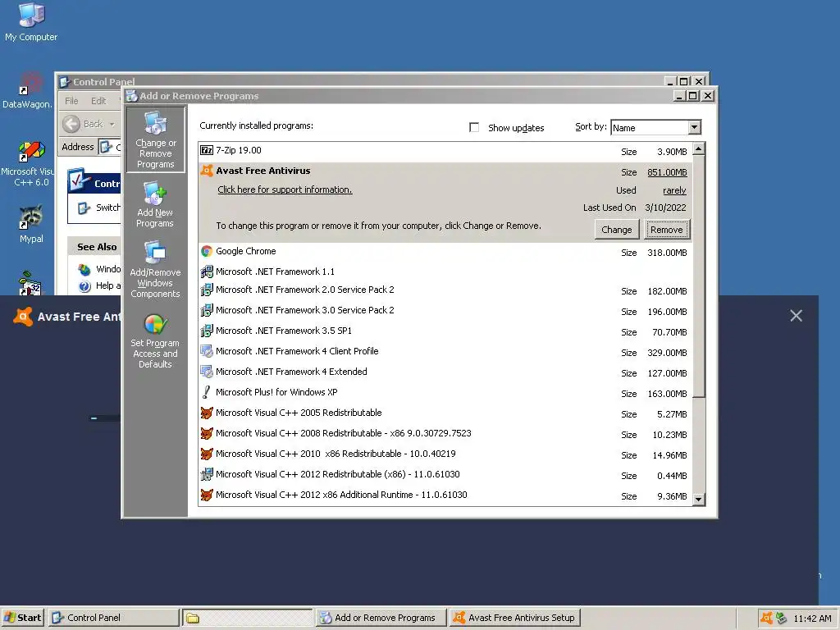Viewport: 840px width, 630px height.
Task: Click the 318.00MB Google Chrome size
Action: 667,253
